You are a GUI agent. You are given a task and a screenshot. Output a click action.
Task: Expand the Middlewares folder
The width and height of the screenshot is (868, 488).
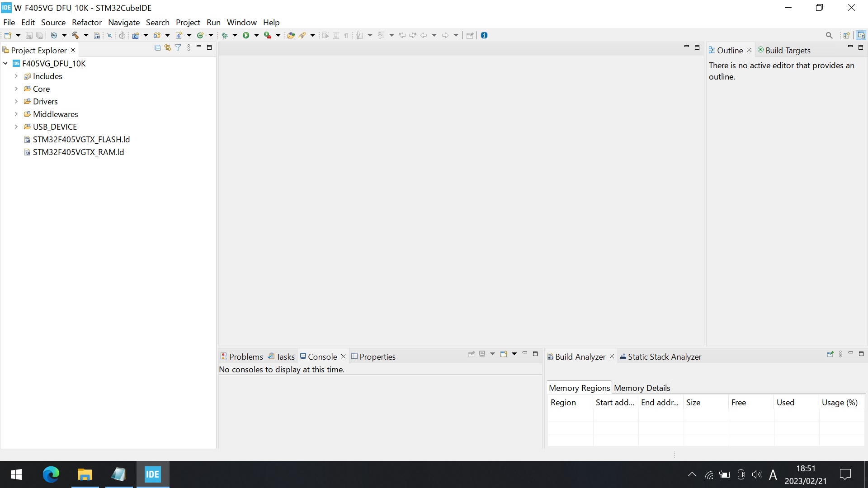click(16, 114)
